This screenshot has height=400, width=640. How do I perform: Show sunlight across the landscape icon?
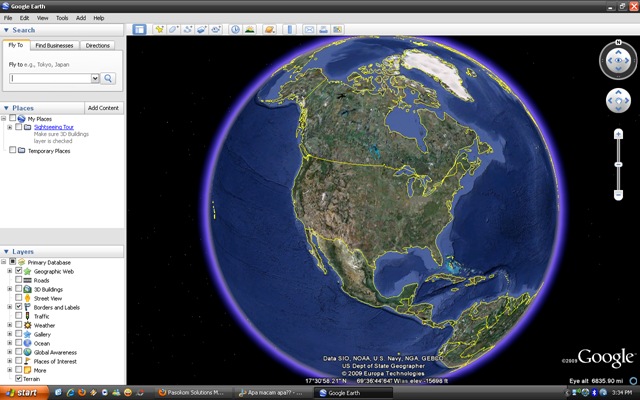249,29
